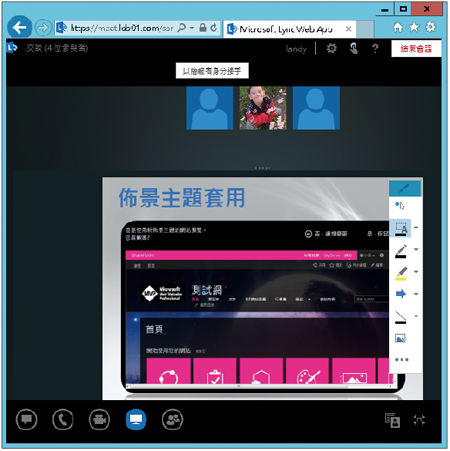This screenshot has width=450, height=451.
Task: Open the participants people icon
Action: click(172, 419)
